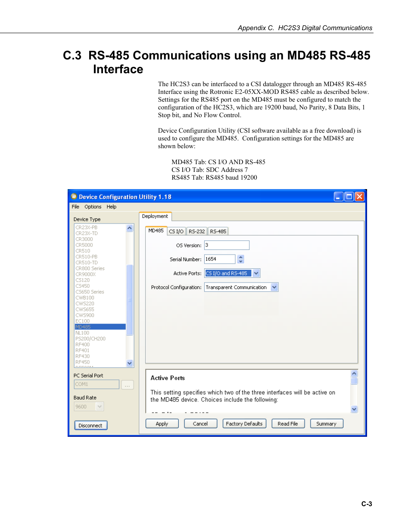
Task: Minimize the Device Configuration Utility window
Action: tap(339, 197)
